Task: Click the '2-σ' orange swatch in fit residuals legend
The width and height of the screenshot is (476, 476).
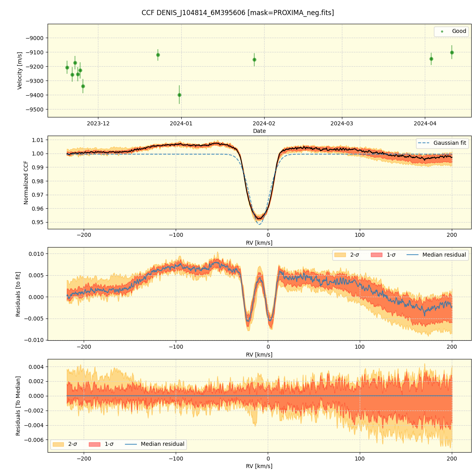Action: click(x=340, y=255)
